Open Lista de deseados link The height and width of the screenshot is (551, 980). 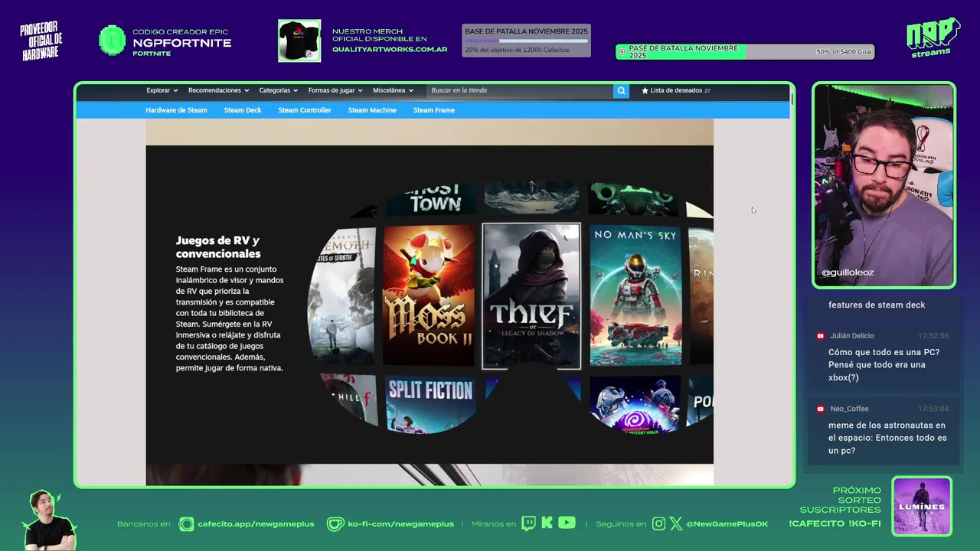click(x=676, y=90)
